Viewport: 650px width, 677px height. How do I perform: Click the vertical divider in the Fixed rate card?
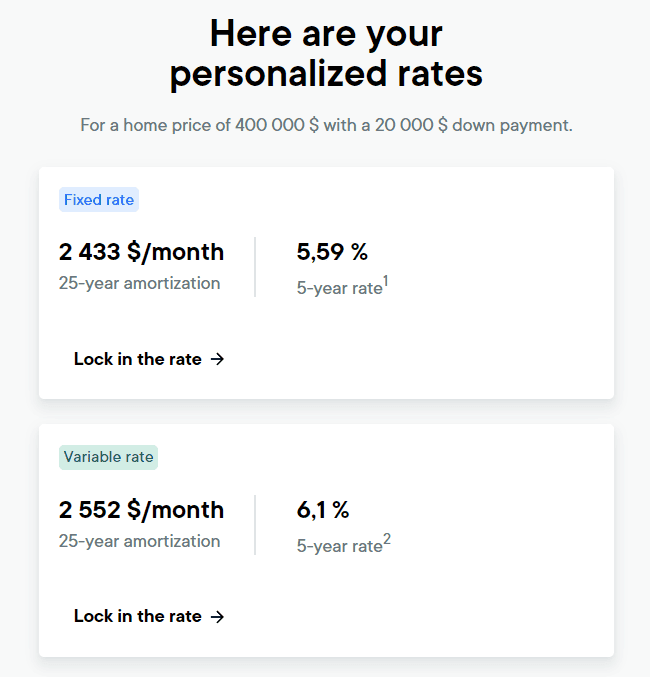[x=255, y=267]
